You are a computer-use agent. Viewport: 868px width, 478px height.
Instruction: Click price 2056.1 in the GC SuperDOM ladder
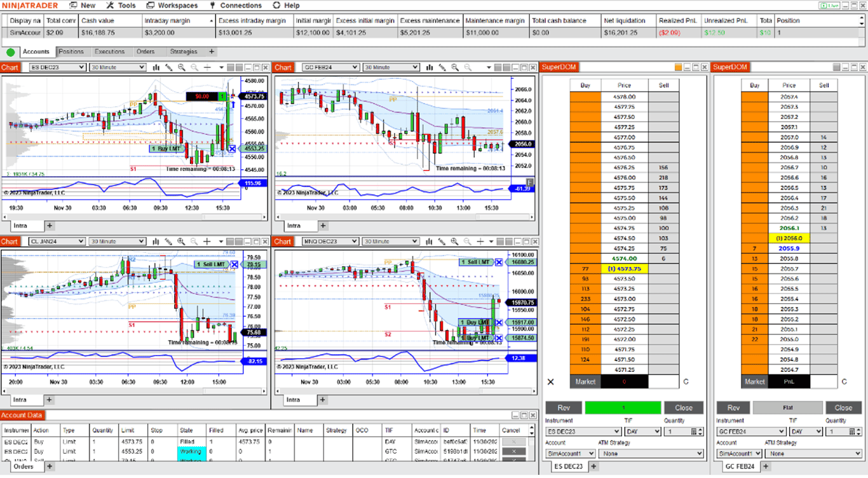pos(789,228)
